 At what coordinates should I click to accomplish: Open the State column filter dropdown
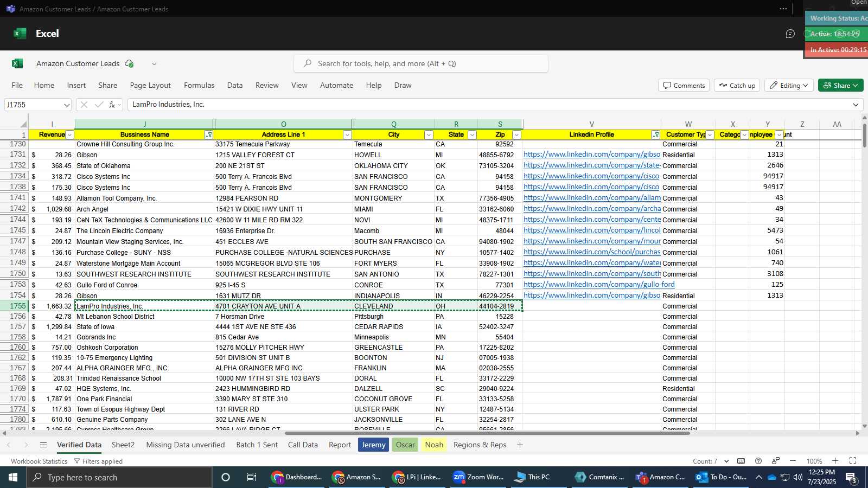click(x=472, y=135)
